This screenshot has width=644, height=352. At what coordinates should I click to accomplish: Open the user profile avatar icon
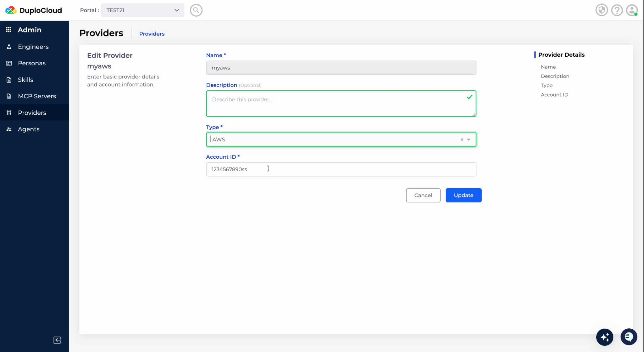coord(632,10)
